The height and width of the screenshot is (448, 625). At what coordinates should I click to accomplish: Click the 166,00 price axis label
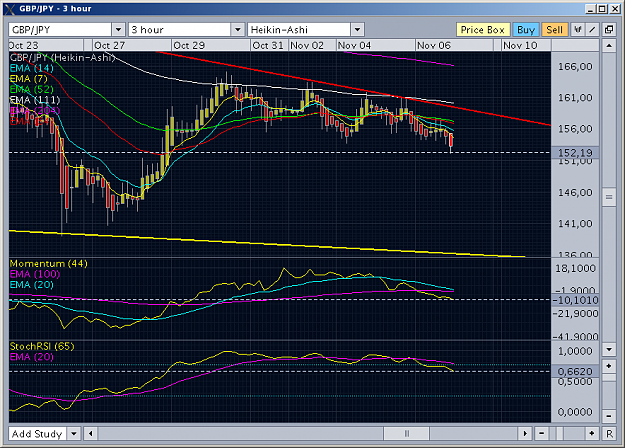coord(575,67)
